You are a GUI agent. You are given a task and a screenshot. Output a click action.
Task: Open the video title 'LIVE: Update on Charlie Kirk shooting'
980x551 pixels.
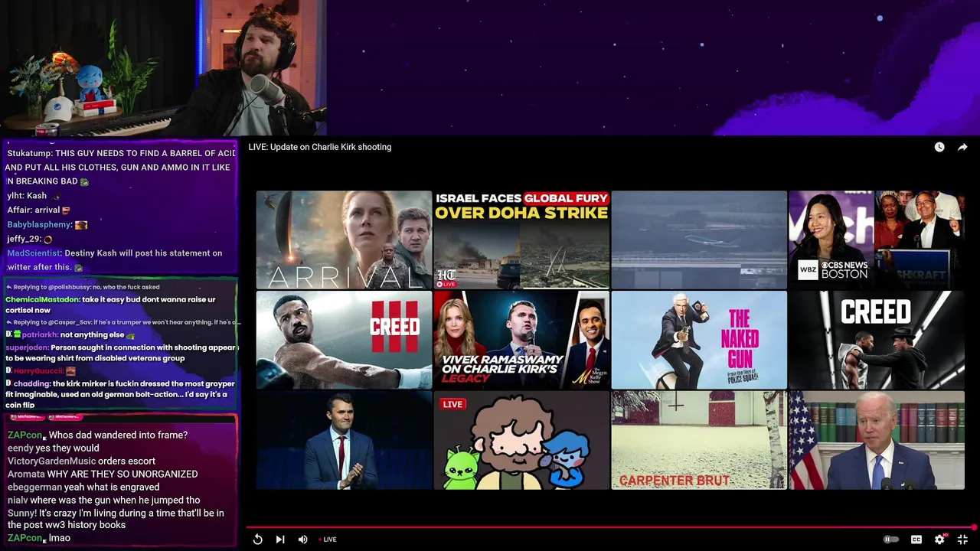tap(320, 147)
